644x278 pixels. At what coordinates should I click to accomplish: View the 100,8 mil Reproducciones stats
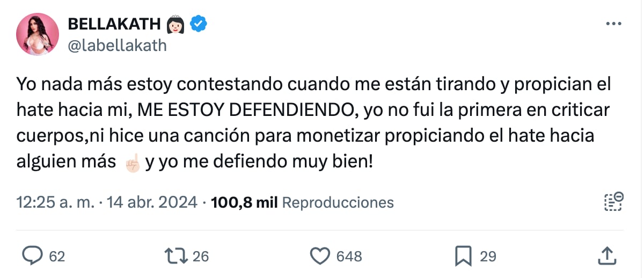pyautogui.click(x=303, y=202)
